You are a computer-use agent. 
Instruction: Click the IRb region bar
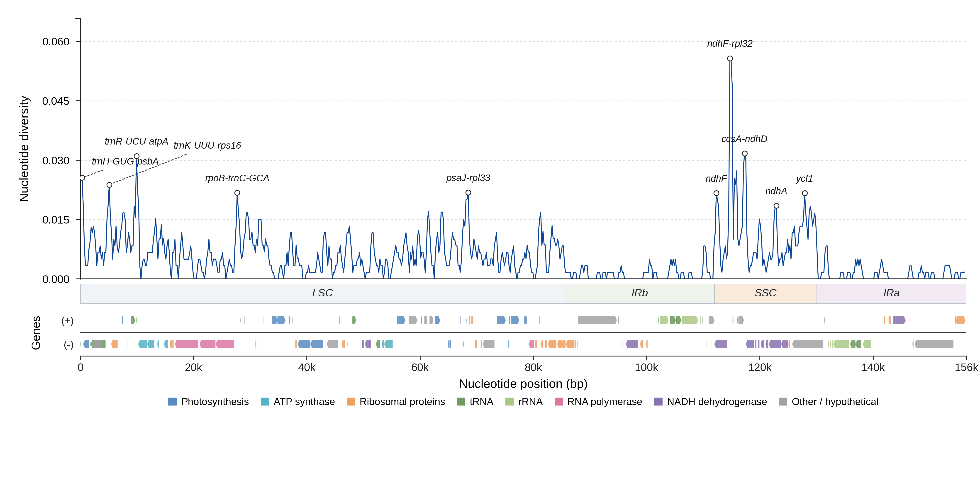(639, 293)
